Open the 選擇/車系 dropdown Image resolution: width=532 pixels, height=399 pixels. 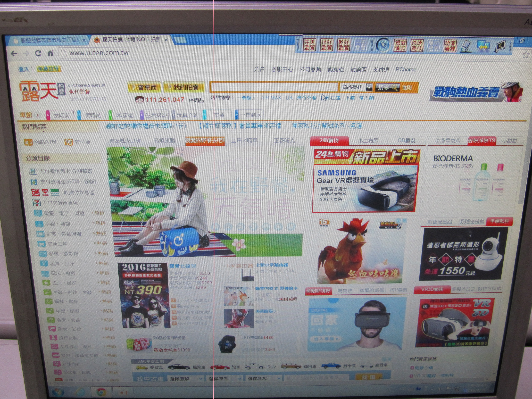click(x=225, y=379)
